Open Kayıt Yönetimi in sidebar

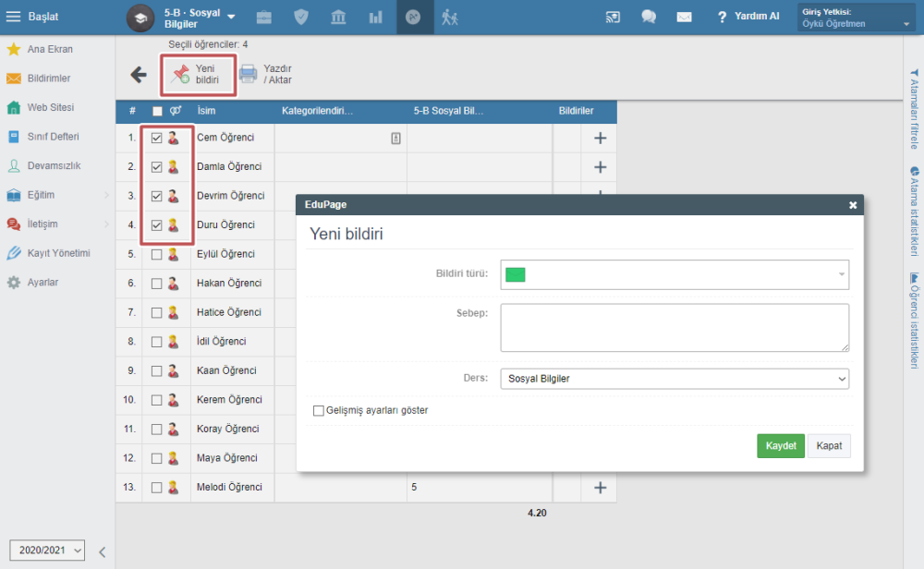click(x=58, y=253)
